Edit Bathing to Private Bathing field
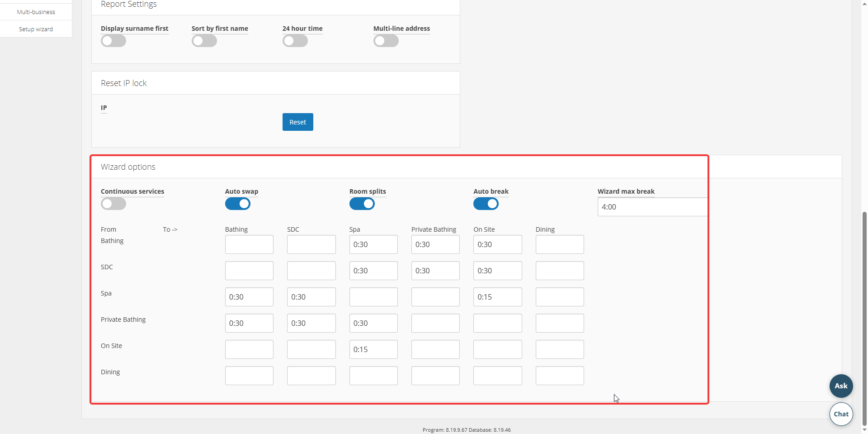Screen dimensions: 868x434 435,244
